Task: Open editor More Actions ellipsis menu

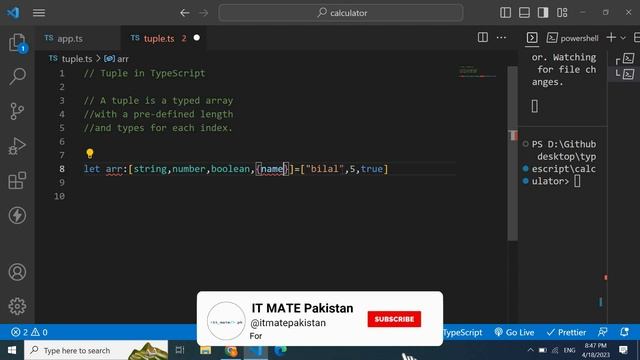Action: 501,38
